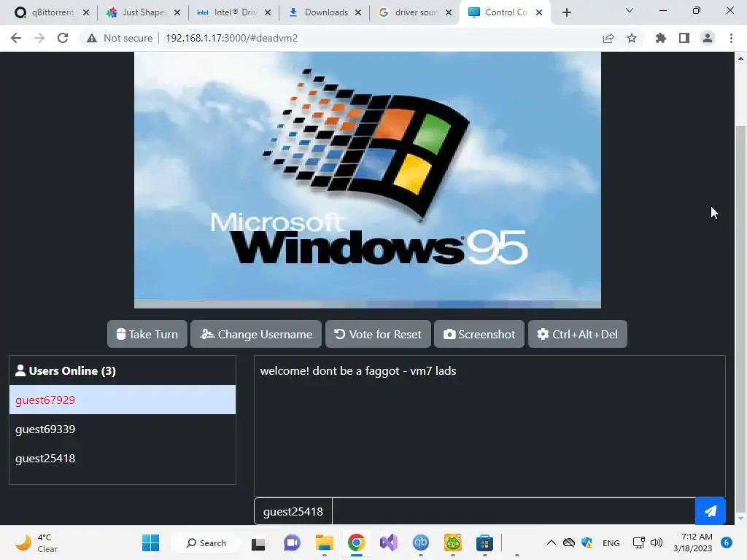The image size is (747, 560).
Task: Show hidden system tray icons
Action: [x=551, y=542]
